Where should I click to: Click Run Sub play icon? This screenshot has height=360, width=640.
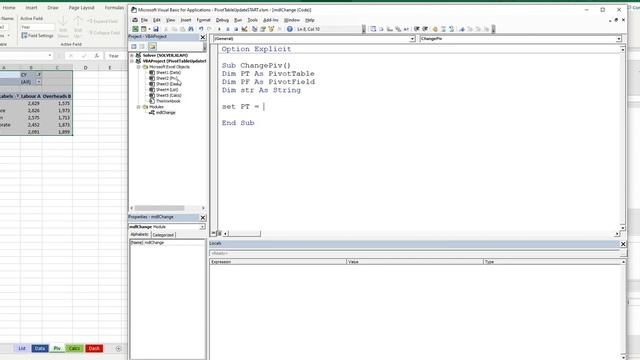(219, 29)
